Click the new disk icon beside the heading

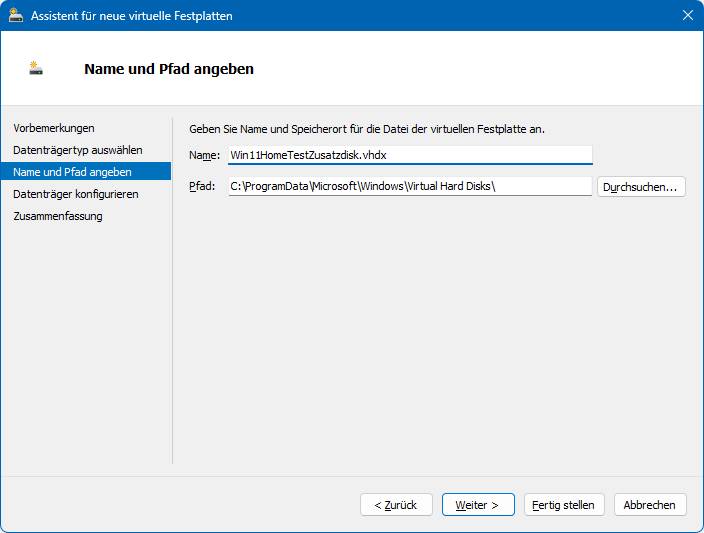[35, 68]
